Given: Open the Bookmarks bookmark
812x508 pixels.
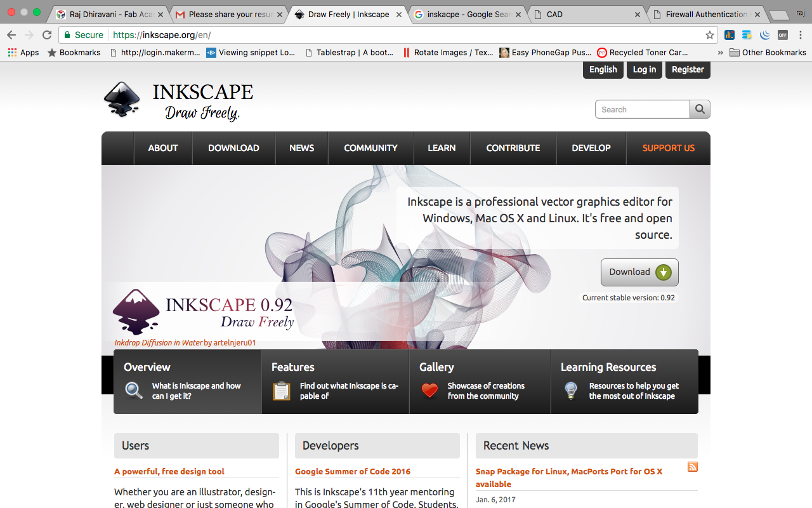Looking at the screenshot, I should [x=74, y=53].
